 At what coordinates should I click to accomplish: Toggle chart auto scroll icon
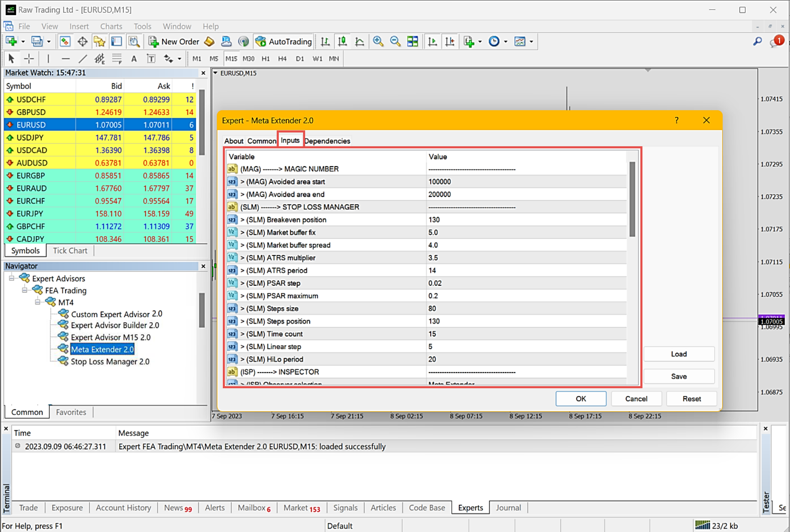pos(433,41)
